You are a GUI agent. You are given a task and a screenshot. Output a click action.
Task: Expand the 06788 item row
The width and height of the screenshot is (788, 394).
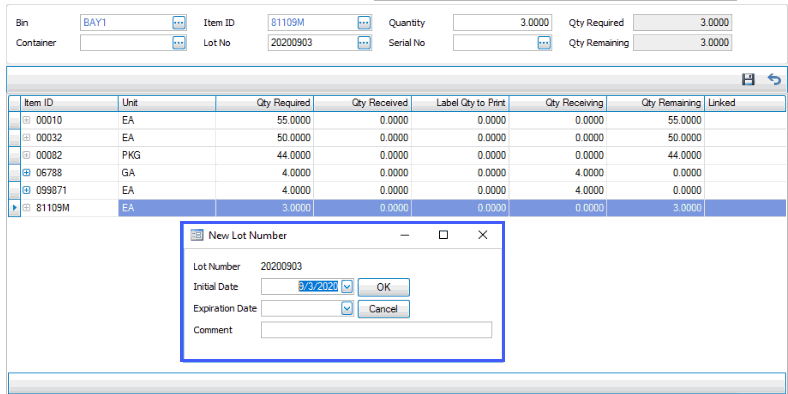coord(27,173)
